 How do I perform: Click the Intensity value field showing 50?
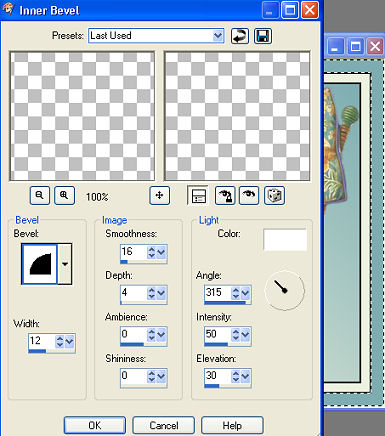pos(218,335)
